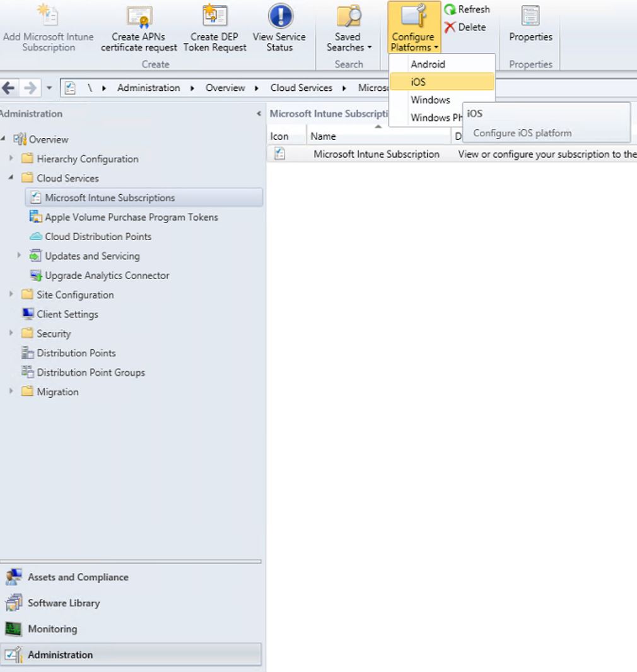637x672 pixels.
Task: Click the Client Settings monitor icon
Action: pyautogui.click(x=28, y=314)
